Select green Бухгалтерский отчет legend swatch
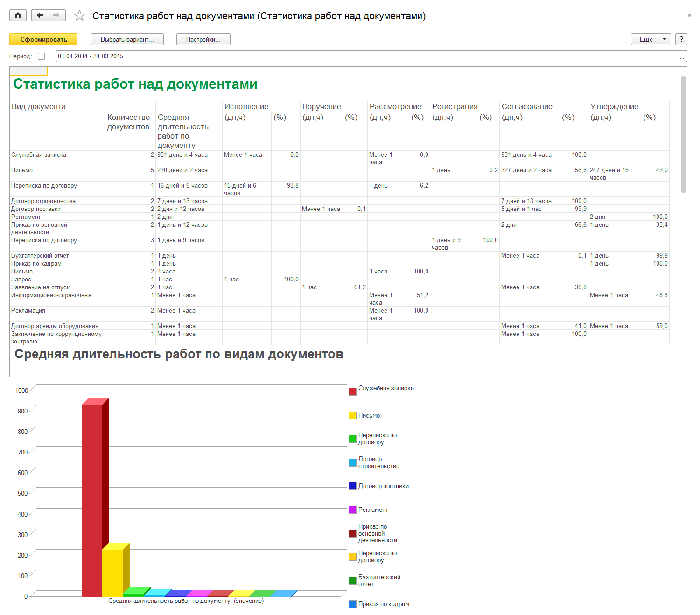This screenshot has width=700, height=615. click(x=352, y=580)
